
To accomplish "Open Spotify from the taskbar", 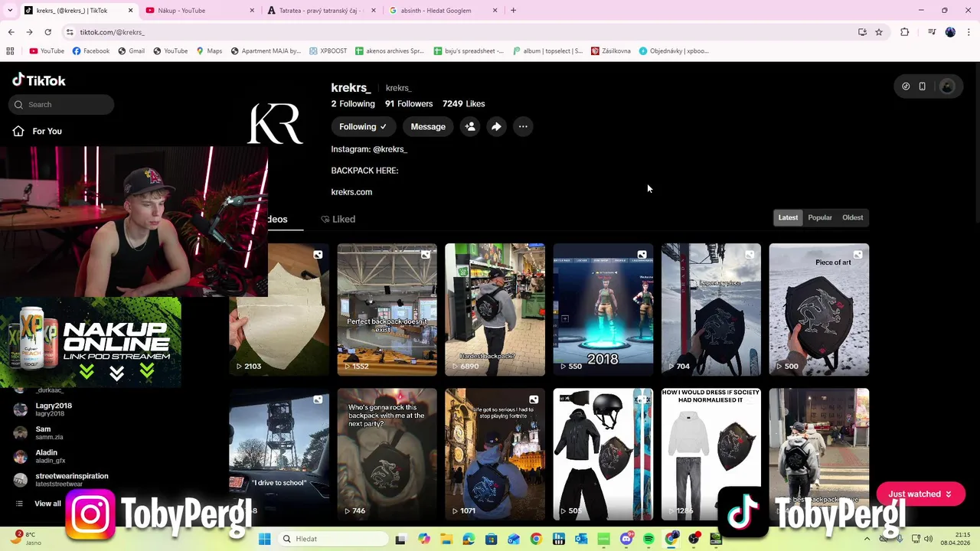I will 649,539.
